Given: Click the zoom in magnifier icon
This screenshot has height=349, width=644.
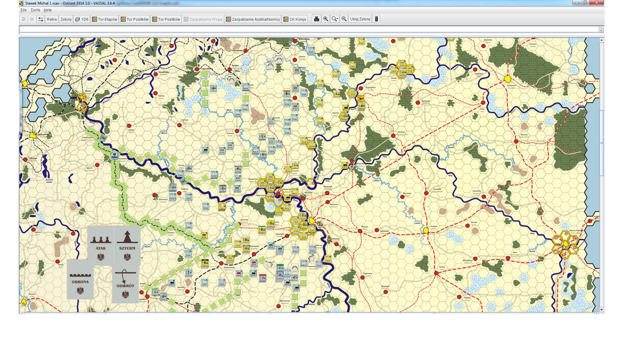Looking at the screenshot, I should coord(326,19).
